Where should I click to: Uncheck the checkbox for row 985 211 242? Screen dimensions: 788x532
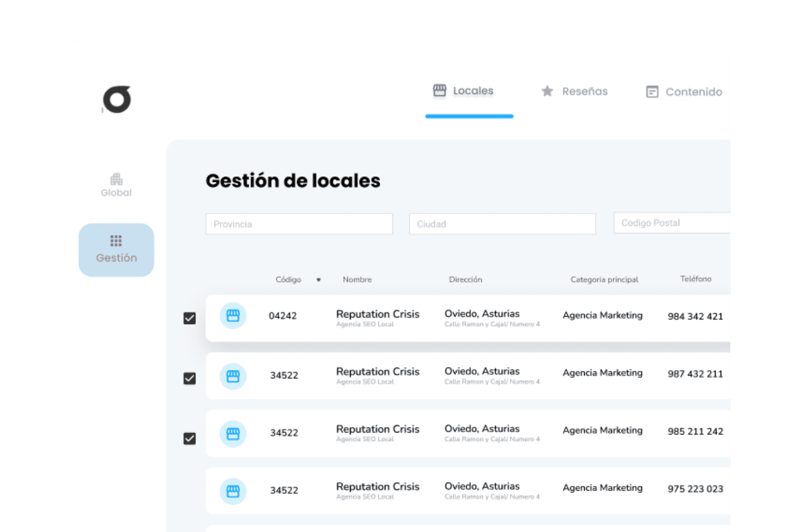[190, 438]
